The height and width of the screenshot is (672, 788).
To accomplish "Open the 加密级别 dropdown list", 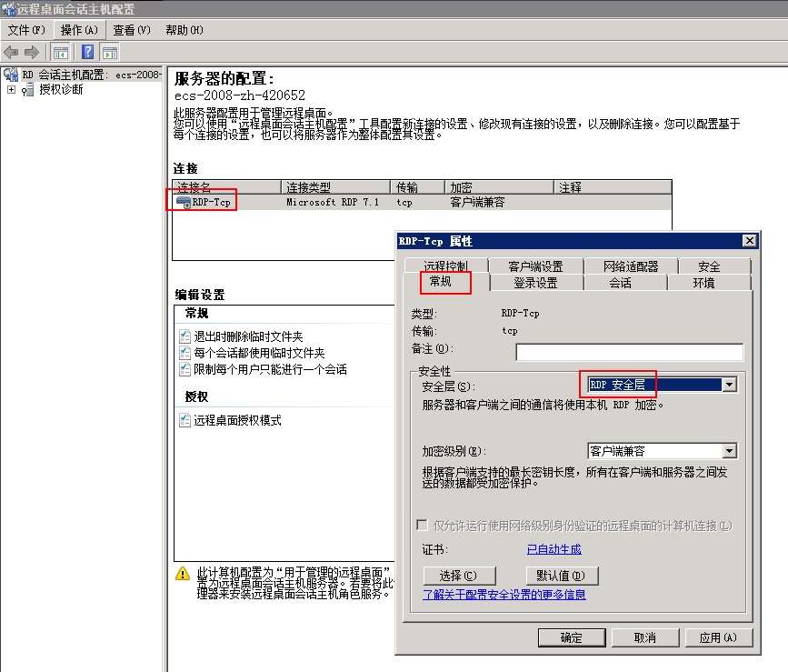I will coord(728,451).
